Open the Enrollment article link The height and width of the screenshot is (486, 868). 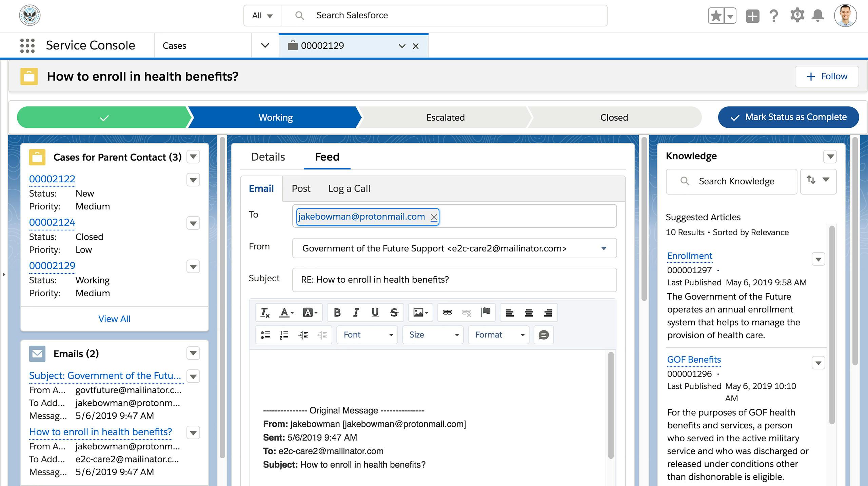pos(690,256)
